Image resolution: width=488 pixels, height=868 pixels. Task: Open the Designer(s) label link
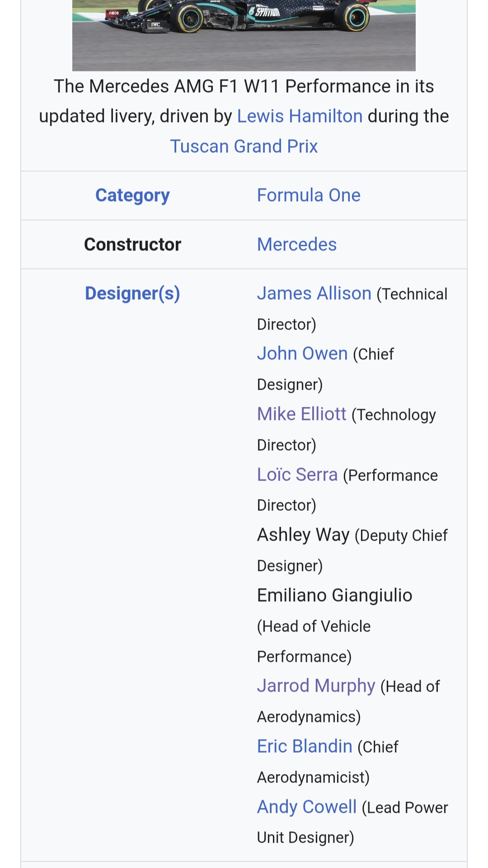coord(132,293)
